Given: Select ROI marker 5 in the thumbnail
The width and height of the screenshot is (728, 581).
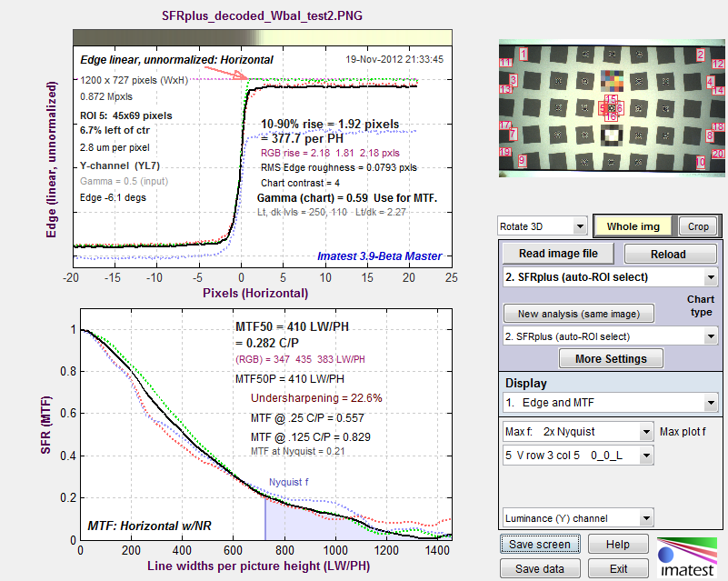Looking at the screenshot, I should [603, 109].
